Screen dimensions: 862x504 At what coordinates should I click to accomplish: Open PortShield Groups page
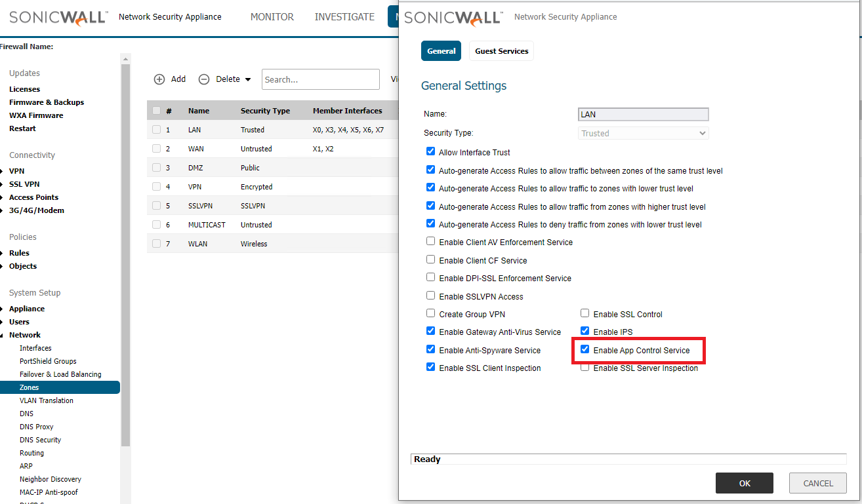(48, 361)
